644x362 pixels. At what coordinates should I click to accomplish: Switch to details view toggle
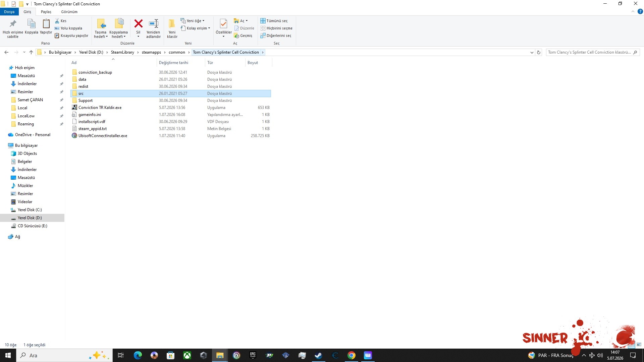click(632, 345)
